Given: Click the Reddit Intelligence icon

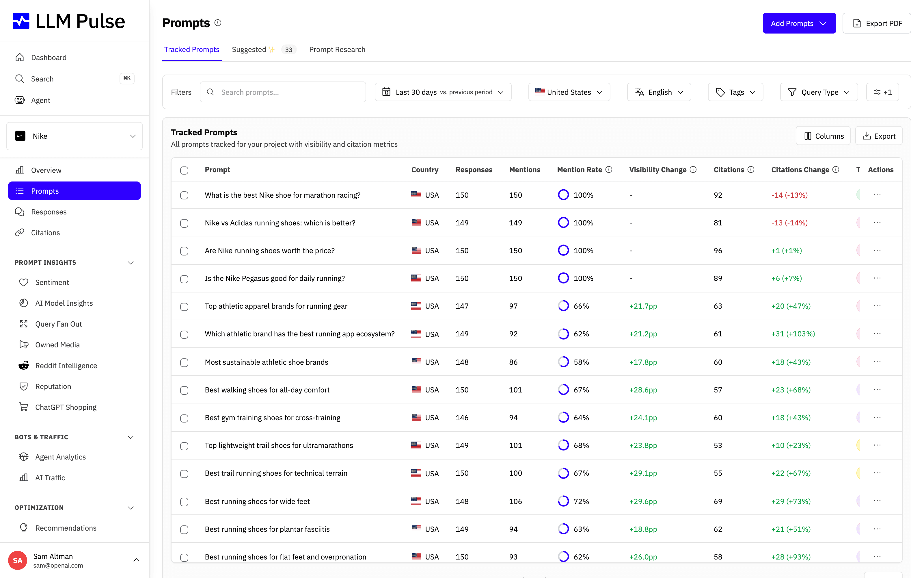Looking at the screenshot, I should pos(24,366).
